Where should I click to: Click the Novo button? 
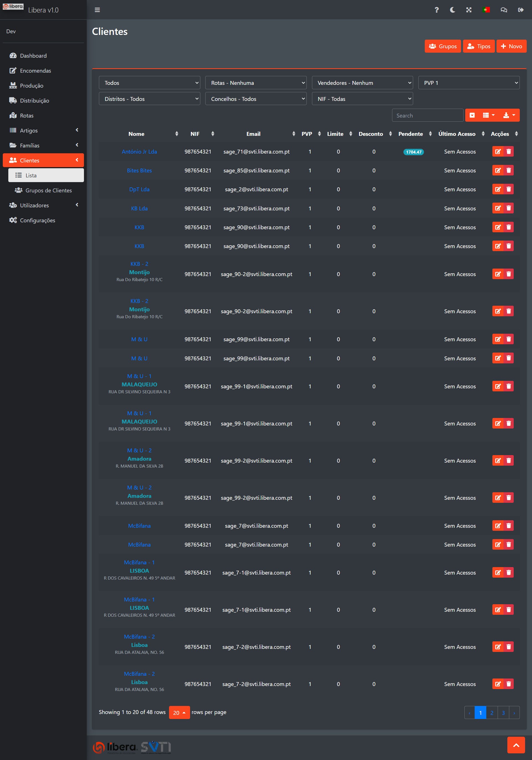pos(511,46)
